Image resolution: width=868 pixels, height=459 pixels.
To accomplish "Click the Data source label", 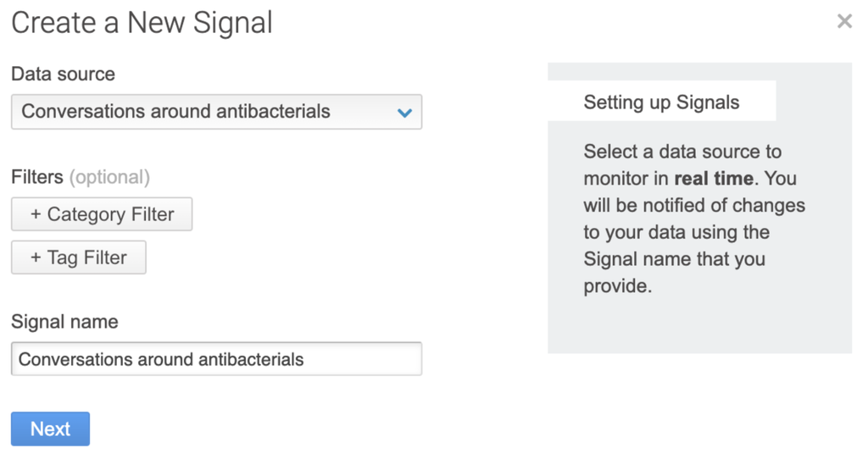I will (x=63, y=74).
